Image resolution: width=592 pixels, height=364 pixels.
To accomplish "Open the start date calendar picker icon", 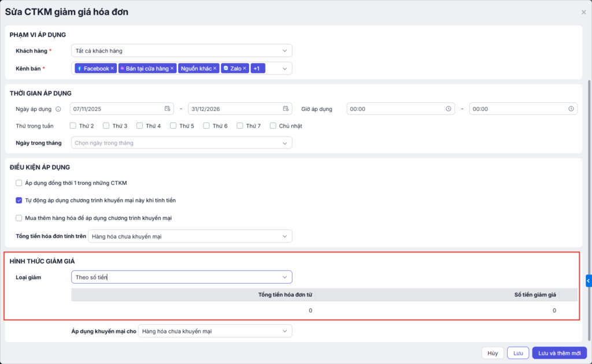I will coord(167,109).
